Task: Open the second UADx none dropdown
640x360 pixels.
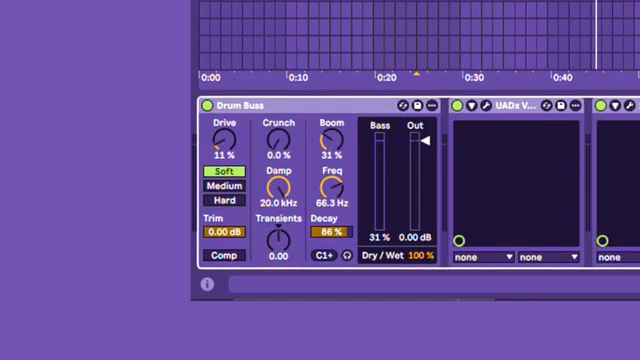Action: tap(549, 257)
